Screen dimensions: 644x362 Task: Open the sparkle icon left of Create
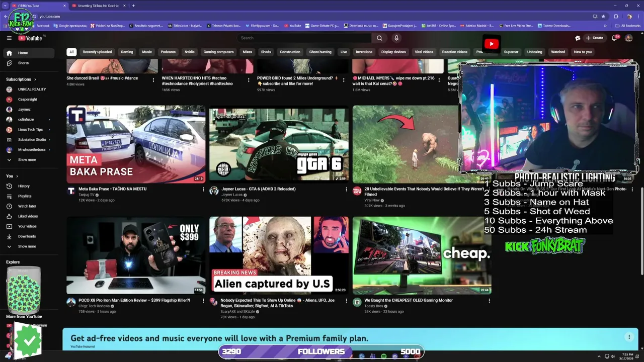click(x=578, y=38)
